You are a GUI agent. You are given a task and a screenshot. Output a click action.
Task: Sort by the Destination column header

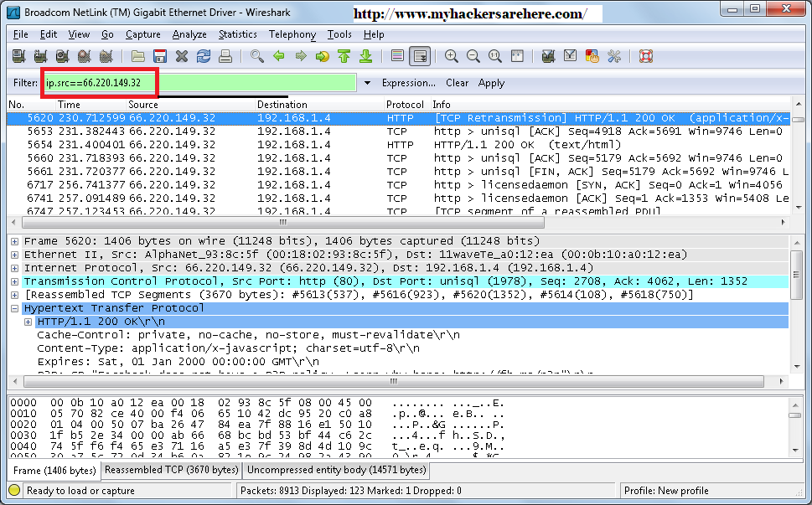click(319, 105)
